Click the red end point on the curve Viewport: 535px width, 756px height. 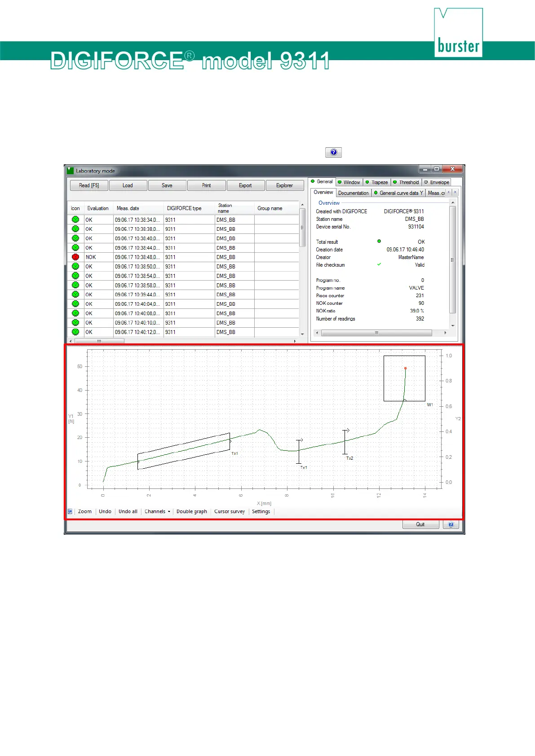click(405, 368)
